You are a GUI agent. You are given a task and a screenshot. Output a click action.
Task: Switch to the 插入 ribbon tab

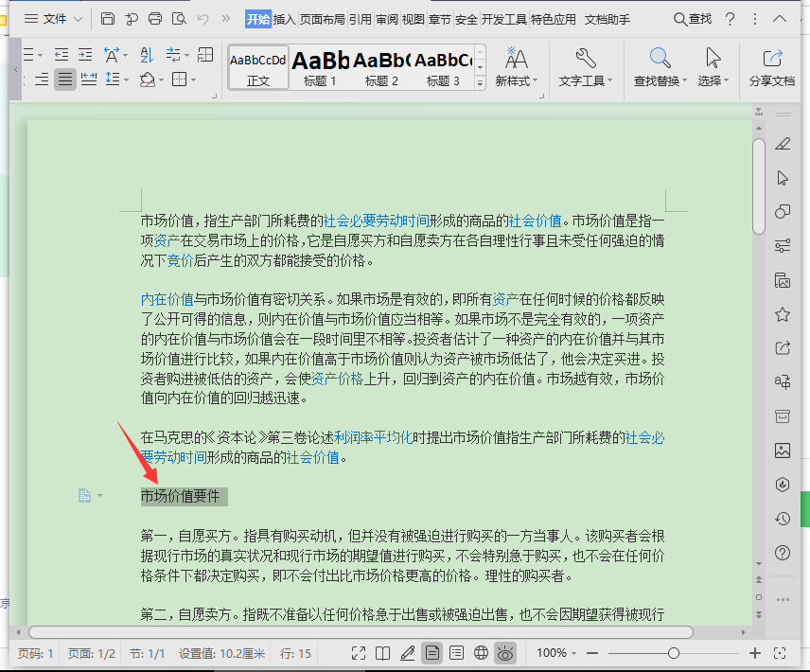coord(284,19)
